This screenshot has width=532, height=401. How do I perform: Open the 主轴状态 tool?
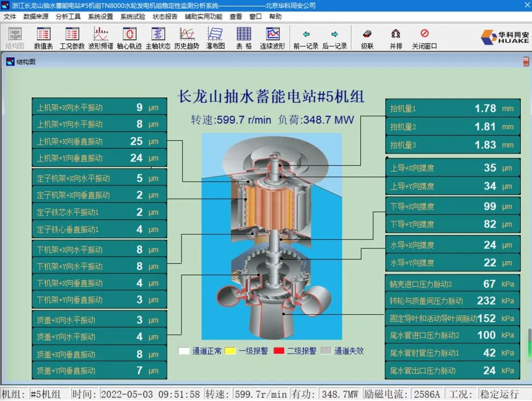(158, 38)
